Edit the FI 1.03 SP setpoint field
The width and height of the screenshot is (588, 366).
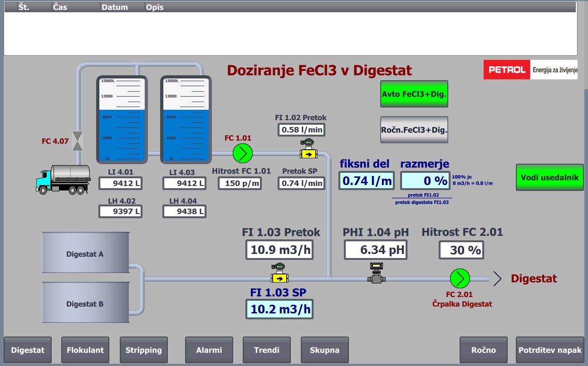[280, 309]
